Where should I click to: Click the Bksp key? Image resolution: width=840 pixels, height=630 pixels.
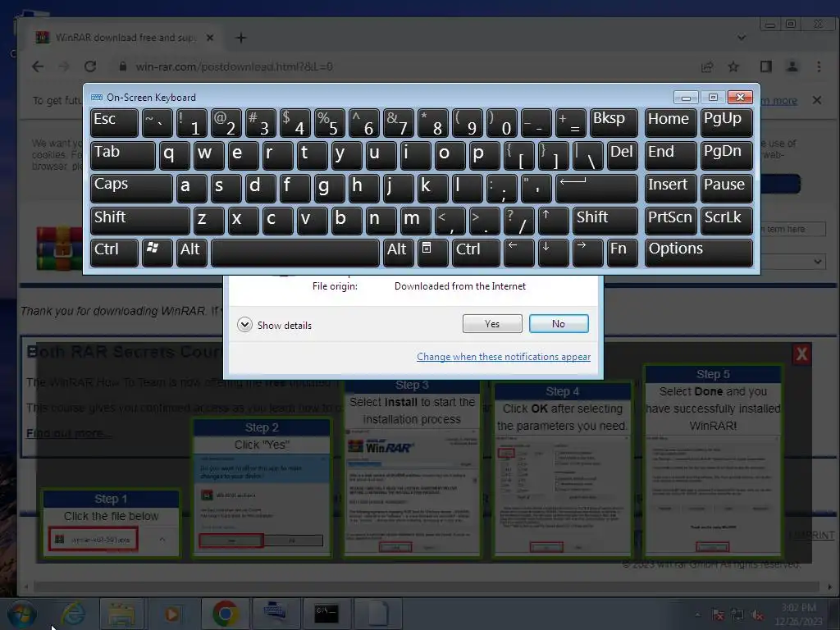point(614,123)
